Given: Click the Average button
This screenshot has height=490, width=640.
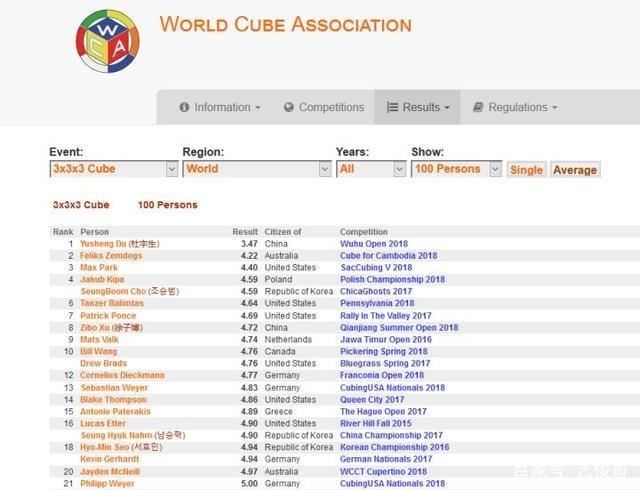Looking at the screenshot, I should [575, 170].
